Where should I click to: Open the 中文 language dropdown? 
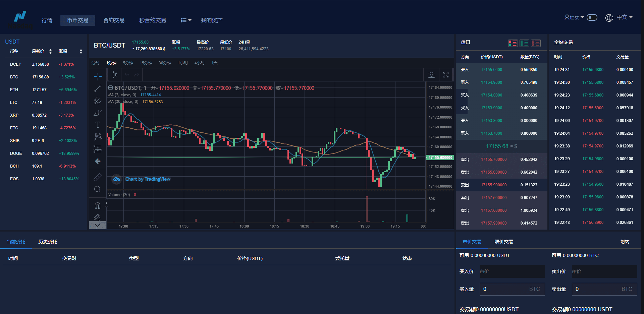pos(619,17)
